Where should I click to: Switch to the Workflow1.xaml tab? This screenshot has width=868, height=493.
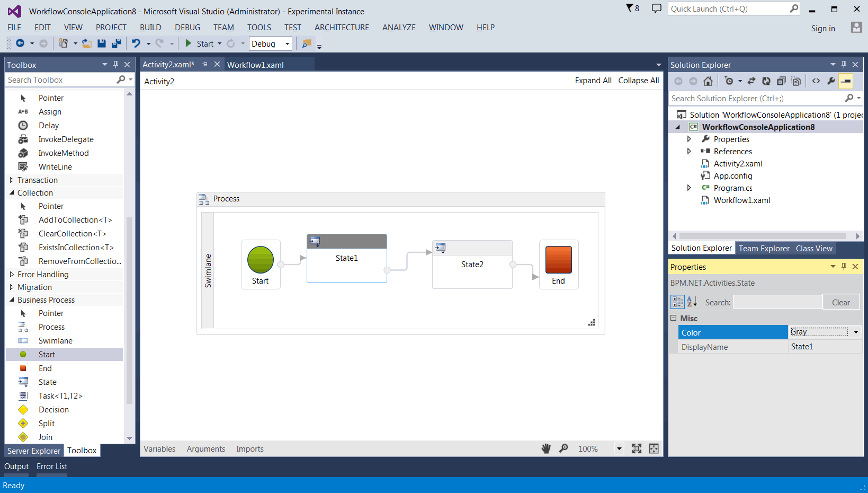(255, 65)
